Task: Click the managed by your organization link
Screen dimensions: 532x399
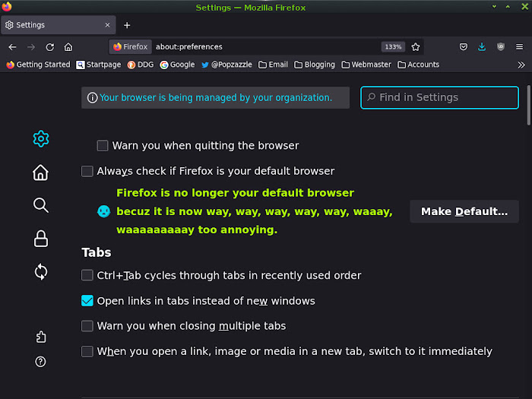Action: pos(216,98)
